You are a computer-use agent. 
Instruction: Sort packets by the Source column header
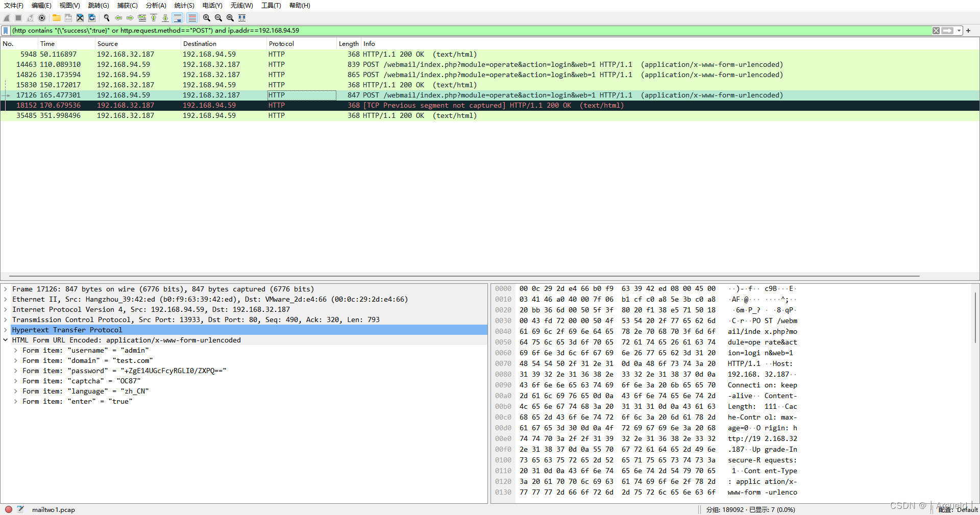138,44
